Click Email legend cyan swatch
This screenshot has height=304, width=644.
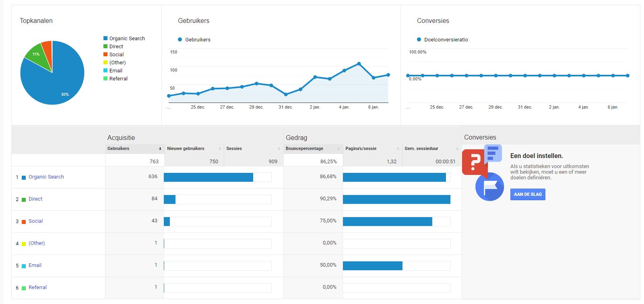point(105,70)
